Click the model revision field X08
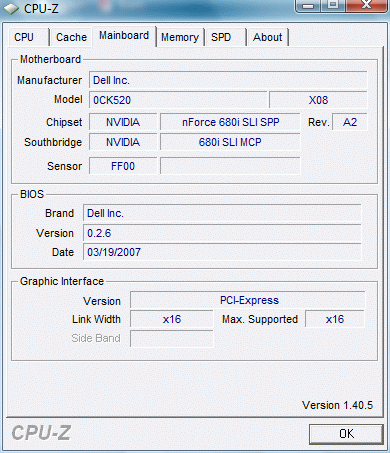This screenshot has width=390, height=453. pos(318,100)
